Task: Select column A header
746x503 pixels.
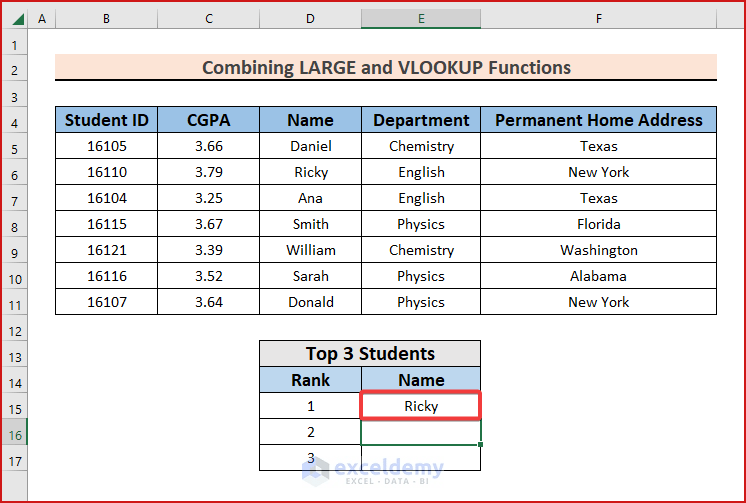Action: (42, 19)
